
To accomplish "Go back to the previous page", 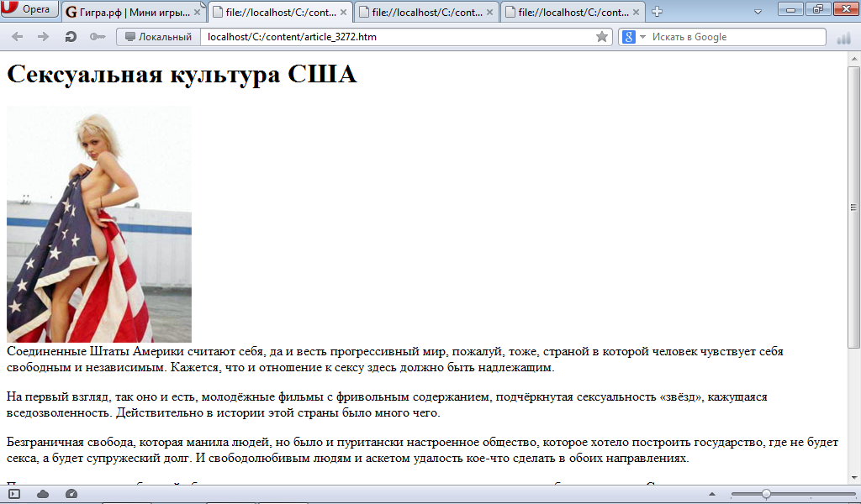I will (18, 37).
